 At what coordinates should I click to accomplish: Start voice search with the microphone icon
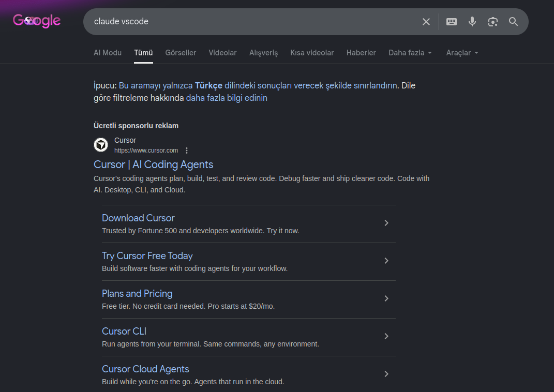tap(472, 22)
